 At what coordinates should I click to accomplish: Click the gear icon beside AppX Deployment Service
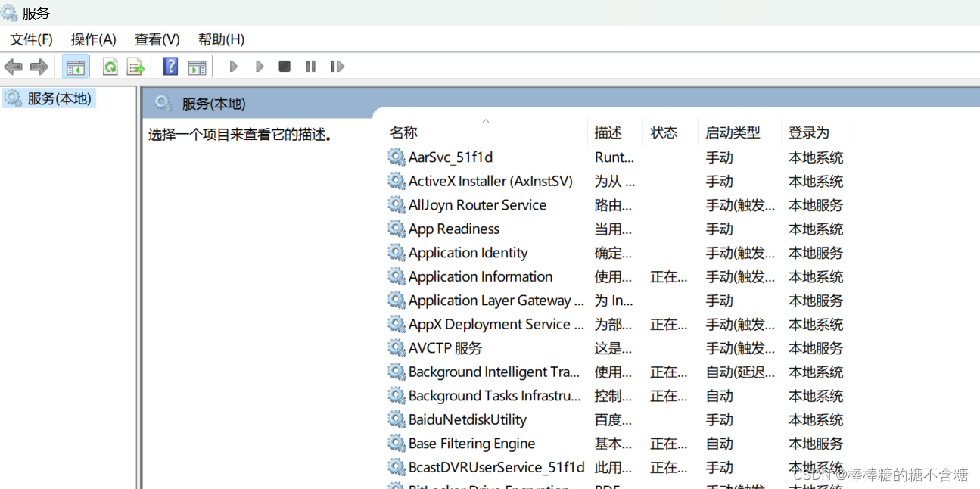(397, 324)
